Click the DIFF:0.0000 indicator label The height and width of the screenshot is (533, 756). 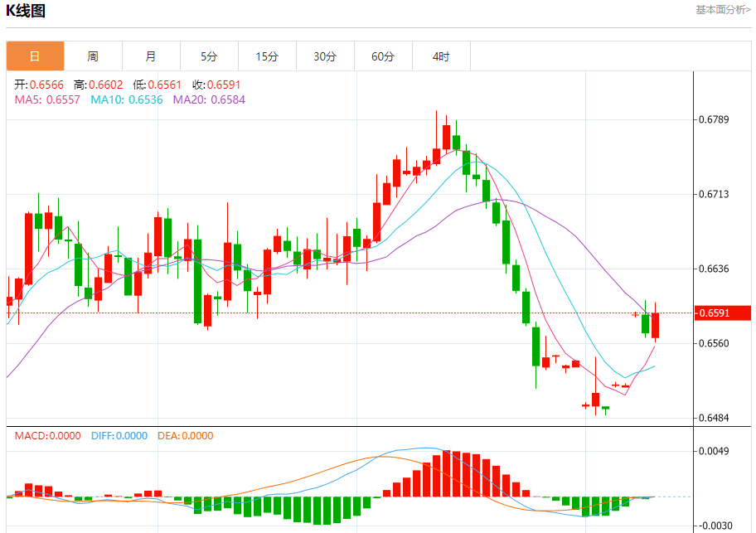[119, 436]
